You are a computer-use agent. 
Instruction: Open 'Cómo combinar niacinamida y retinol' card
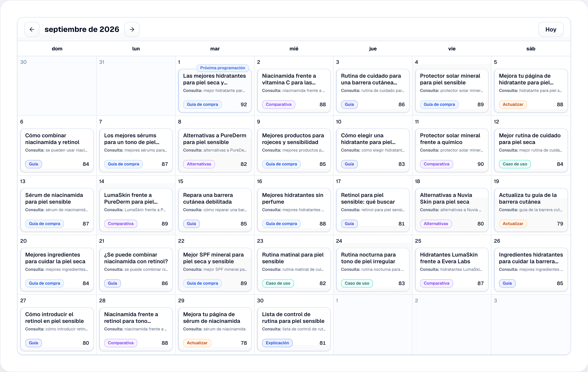pyautogui.click(x=57, y=150)
